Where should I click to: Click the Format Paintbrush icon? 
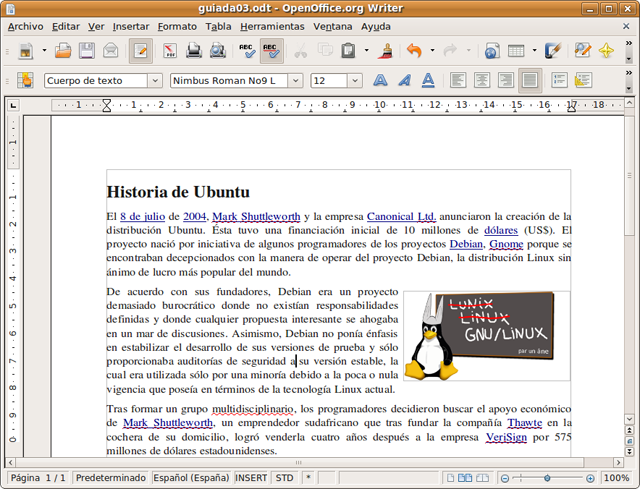point(385,50)
